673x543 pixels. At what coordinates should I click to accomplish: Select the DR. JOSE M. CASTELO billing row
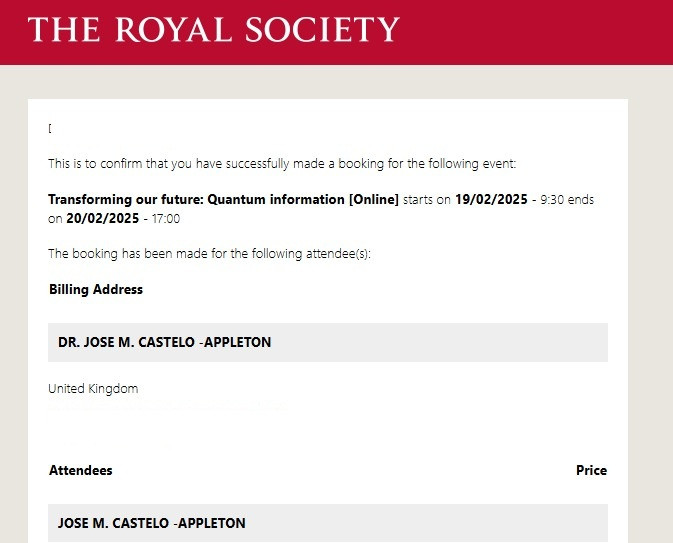coord(328,342)
